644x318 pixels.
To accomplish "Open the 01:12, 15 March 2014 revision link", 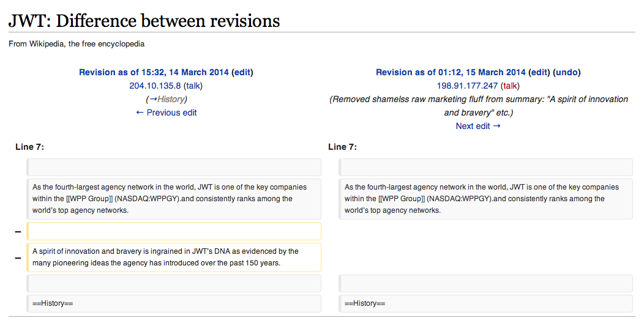I will pos(451,72).
